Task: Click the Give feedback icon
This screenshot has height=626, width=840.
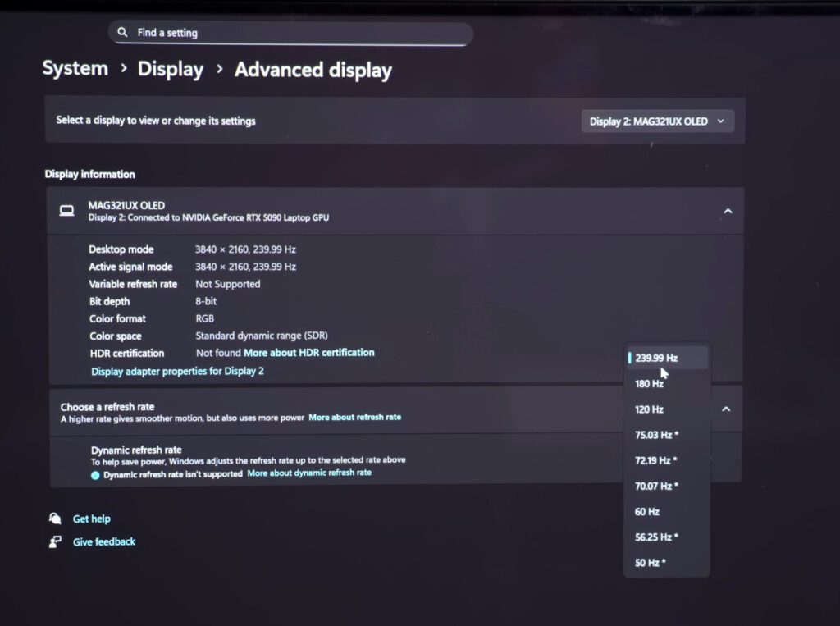Action: [55, 541]
